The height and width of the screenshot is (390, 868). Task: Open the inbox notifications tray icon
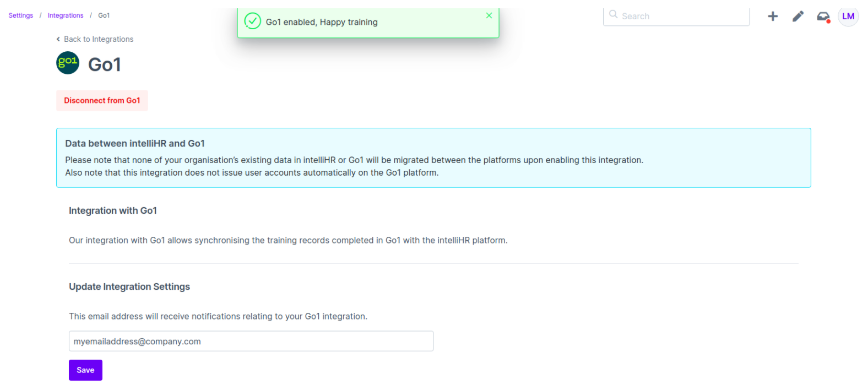point(823,17)
